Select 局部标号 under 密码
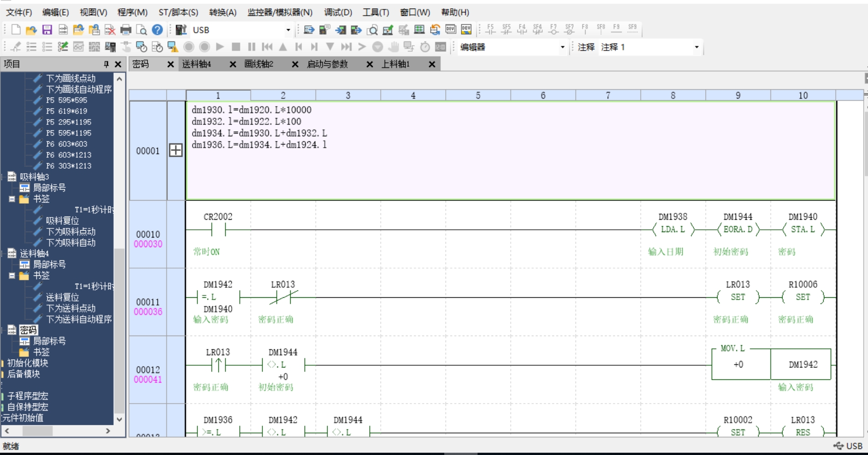 pos(49,341)
